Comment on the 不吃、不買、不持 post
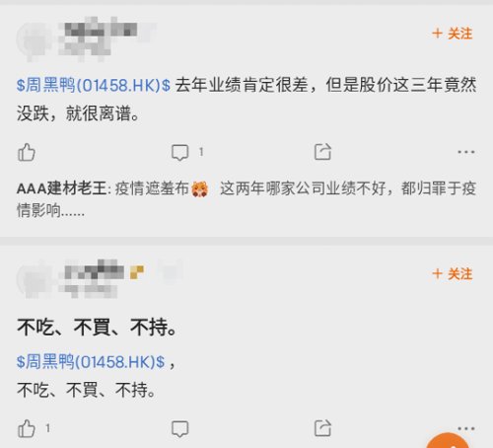Screen dimensions: 493x448 click(x=180, y=429)
